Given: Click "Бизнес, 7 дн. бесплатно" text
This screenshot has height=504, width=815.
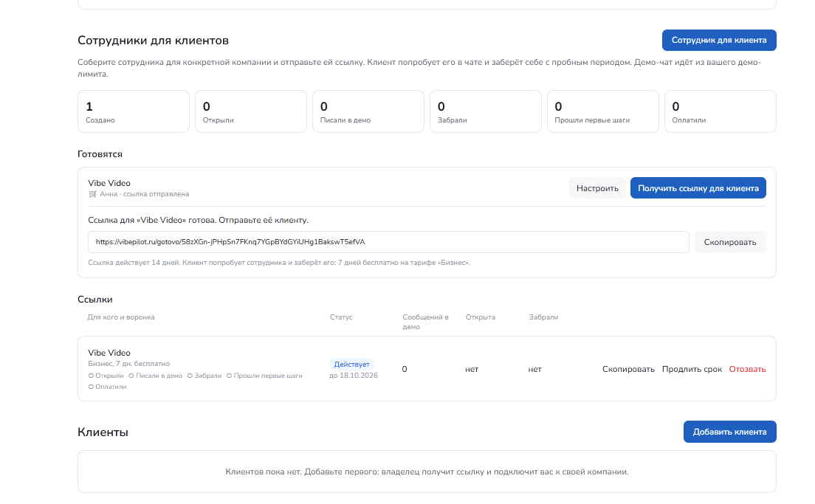Looking at the screenshot, I should coord(129,364).
